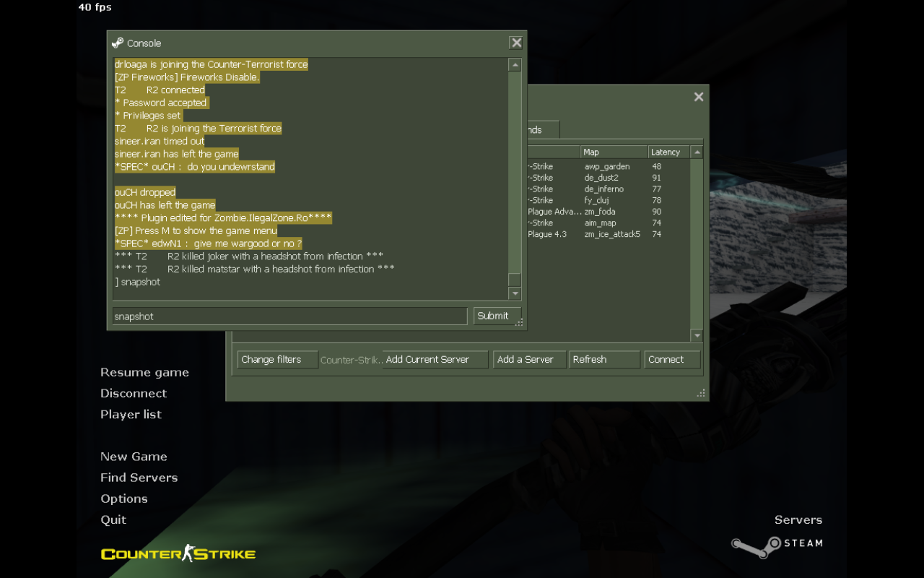The image size is (924, 578).
Task: Open the Player list
Action: click(x=131, y=415)
